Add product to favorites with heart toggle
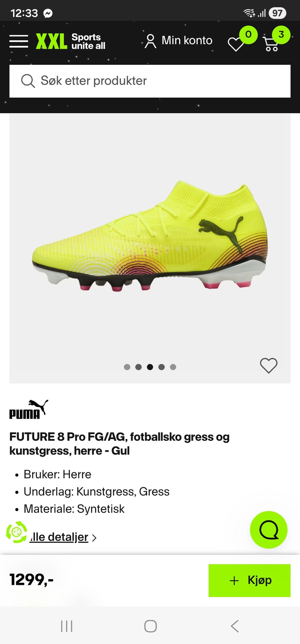 [x=269, y=365]
